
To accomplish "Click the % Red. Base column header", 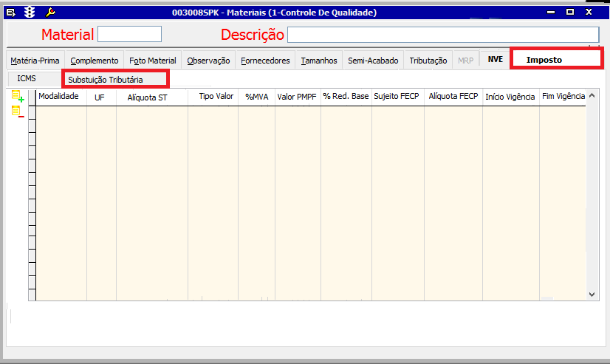I will click(x=346, y=97).
